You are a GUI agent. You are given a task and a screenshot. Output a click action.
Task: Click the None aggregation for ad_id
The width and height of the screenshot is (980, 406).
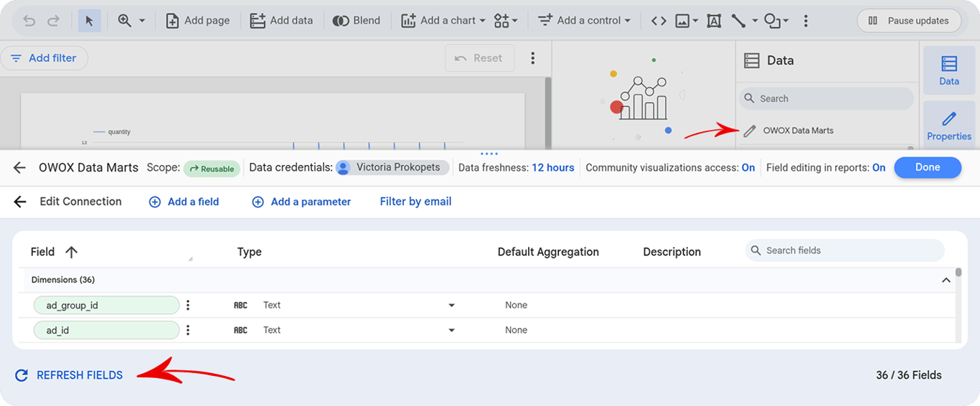coord(516,330)
